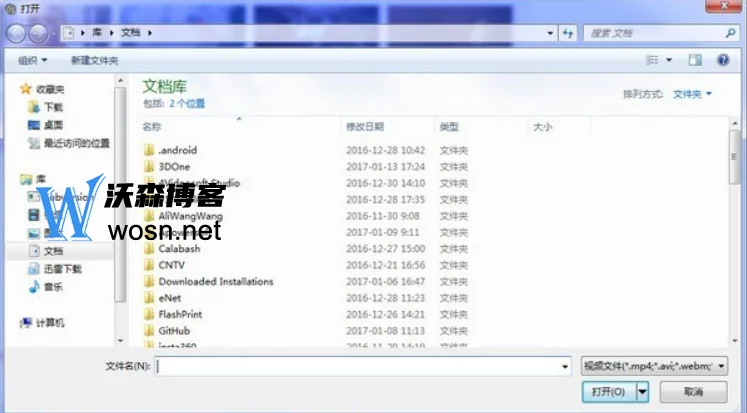
Task: Open the 2 个位置 link
Action: (187, 103)
